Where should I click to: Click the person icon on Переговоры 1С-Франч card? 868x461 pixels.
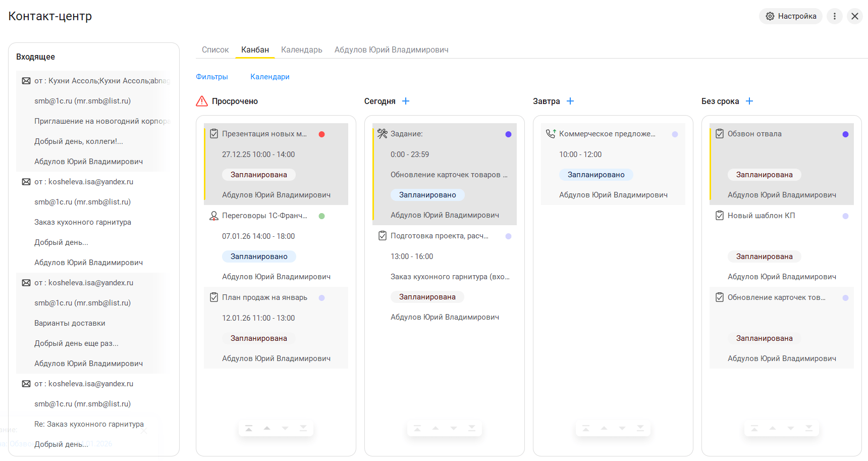tap(213, 216)
